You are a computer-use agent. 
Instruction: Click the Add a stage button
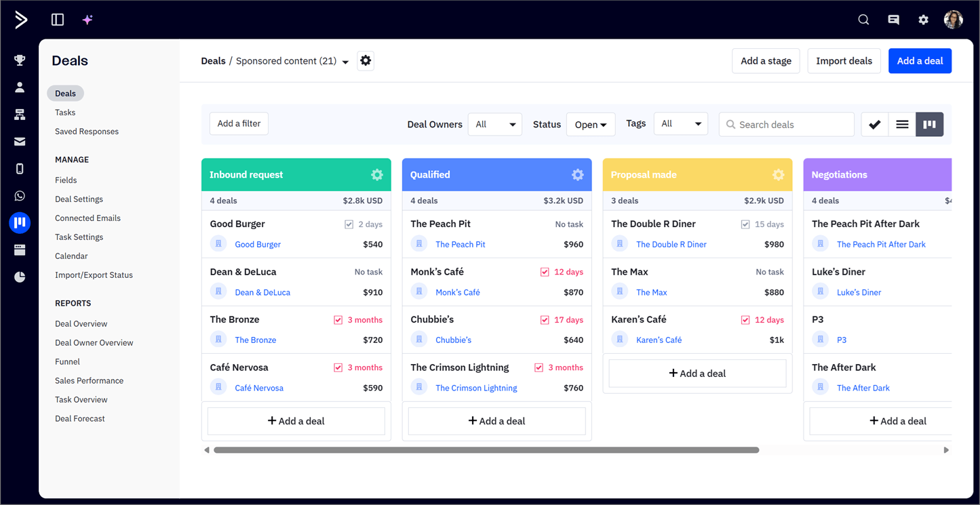pos(766,61)
